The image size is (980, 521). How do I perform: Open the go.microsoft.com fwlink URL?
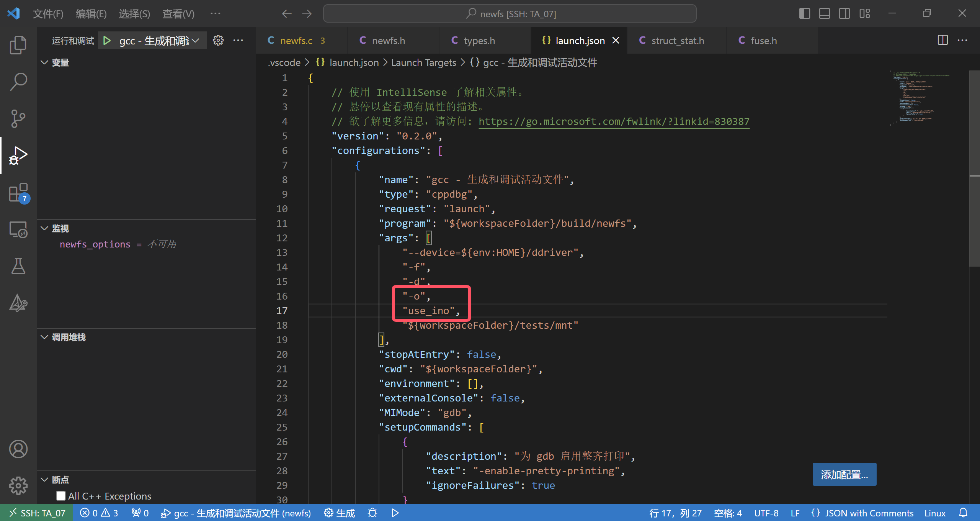(614, 121)
